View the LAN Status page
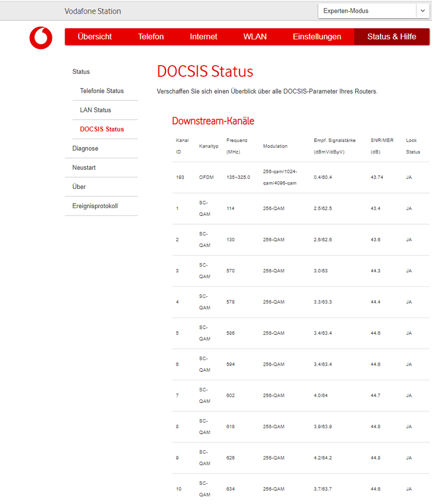Screen dimensions: 432x504 (x=95, y=110)
